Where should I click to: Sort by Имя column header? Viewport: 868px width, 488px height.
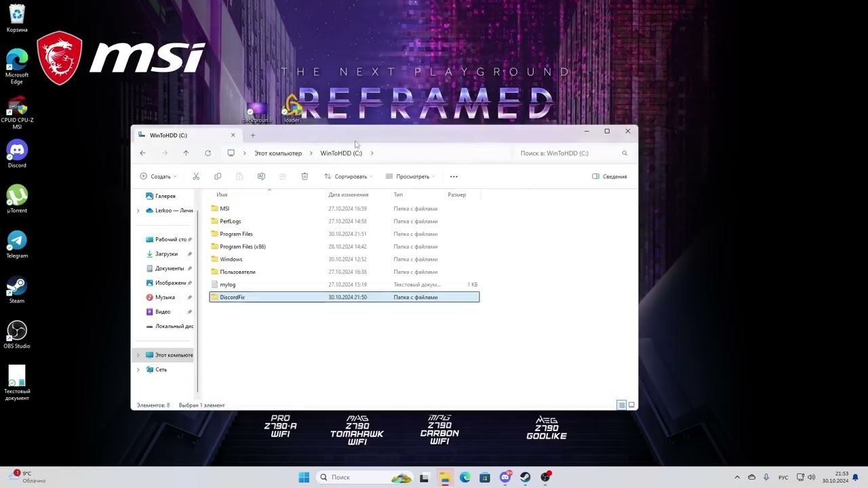tap(222, 195)
